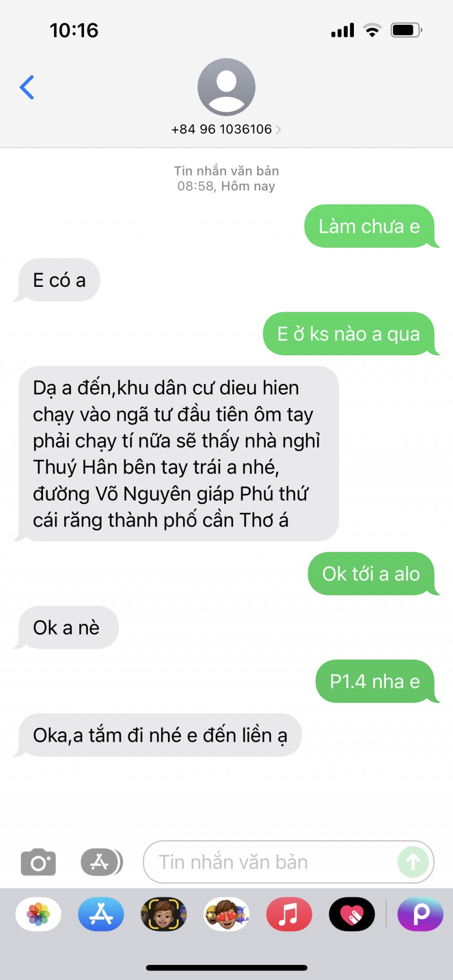Image resolution: width=453 pixels, height=980 pixels.
Task: Open the Digital Touch heart icon
Action: tap(352, 914)
